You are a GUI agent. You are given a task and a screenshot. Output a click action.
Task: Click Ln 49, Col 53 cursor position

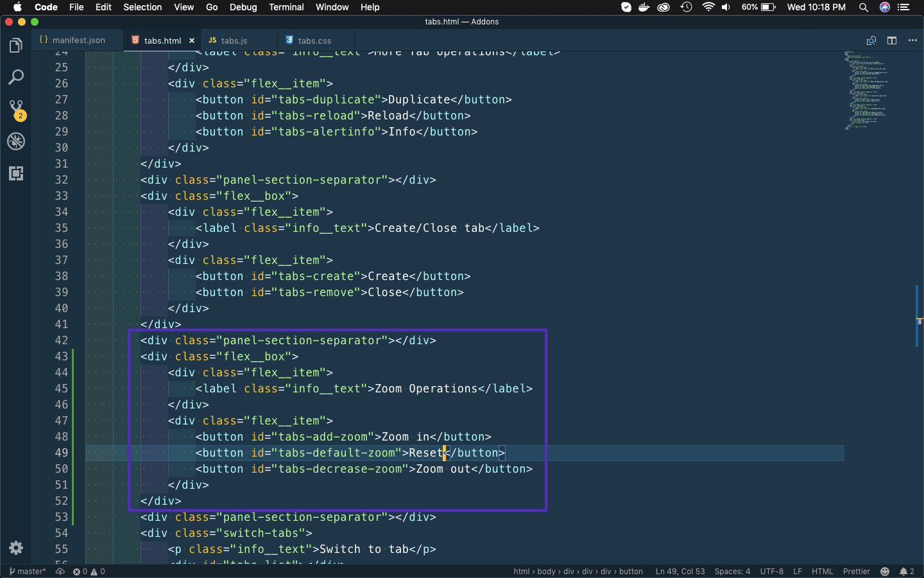(680, 572)
